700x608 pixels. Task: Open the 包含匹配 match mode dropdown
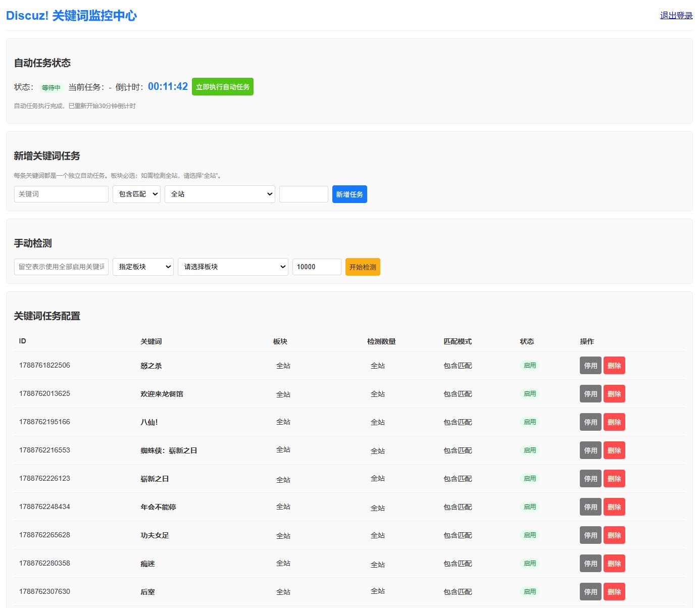pos(136,194)
